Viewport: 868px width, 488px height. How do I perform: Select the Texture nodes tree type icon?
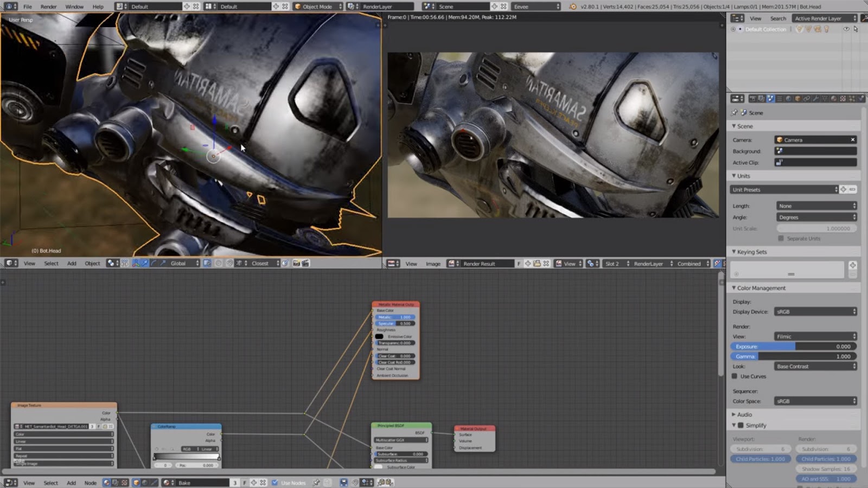pyautogui.click(x=124, y=483)
